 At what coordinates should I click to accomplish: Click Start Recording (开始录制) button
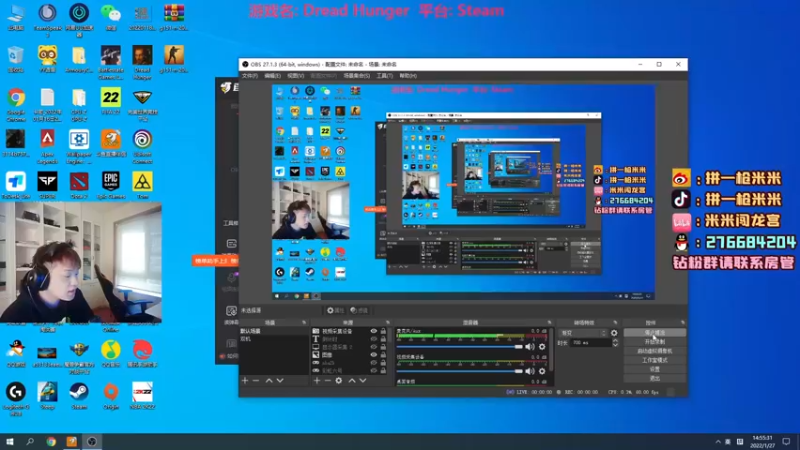tap(655, 342)
